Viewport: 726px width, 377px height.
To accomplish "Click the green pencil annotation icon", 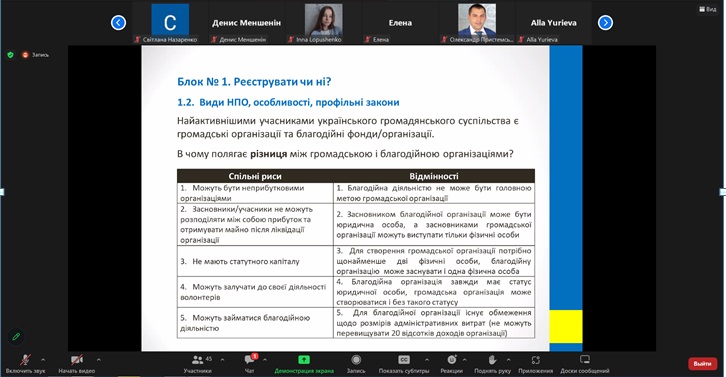I will pos(16,337).
